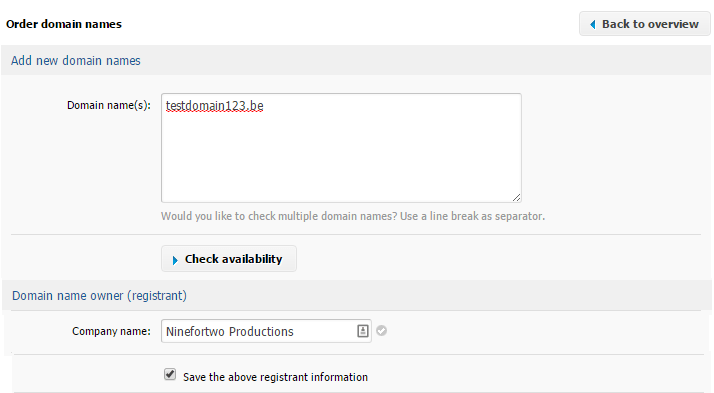Click the contact card icon in Company name field
The width and height of the screenshot is (714, 393).
click(x=362, y=331)
